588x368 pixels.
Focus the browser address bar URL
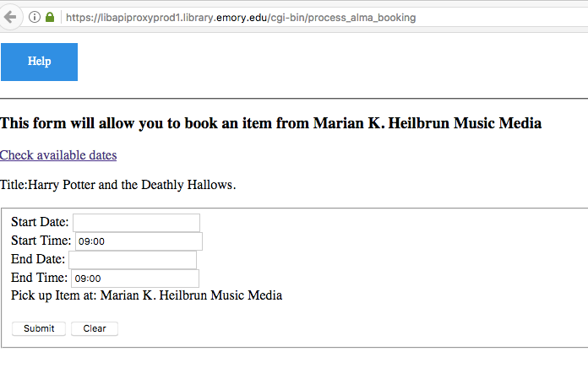[x=241, y=18]
